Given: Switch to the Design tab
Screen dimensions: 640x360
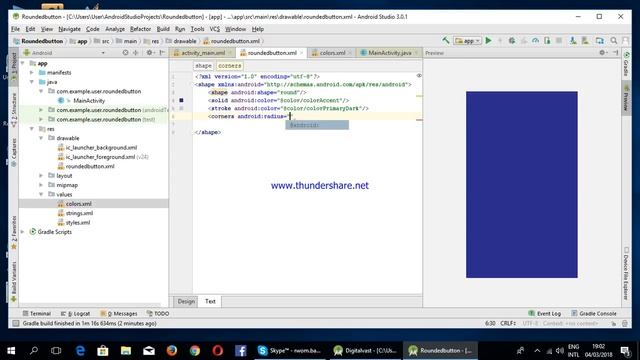Looking at the screenshot, I should coord(186,301).
